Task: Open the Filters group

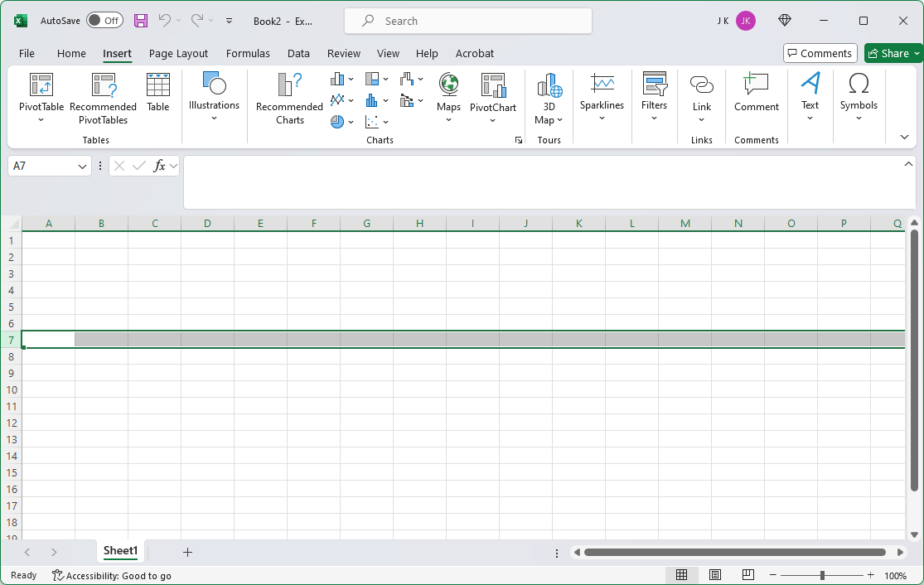Action: pyautogui.click(x=654, y=97)
